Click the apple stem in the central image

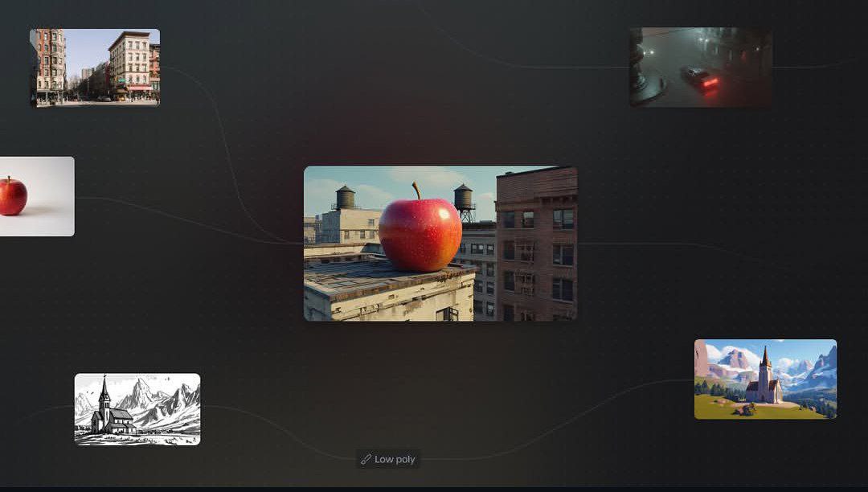tap(418, 191)
